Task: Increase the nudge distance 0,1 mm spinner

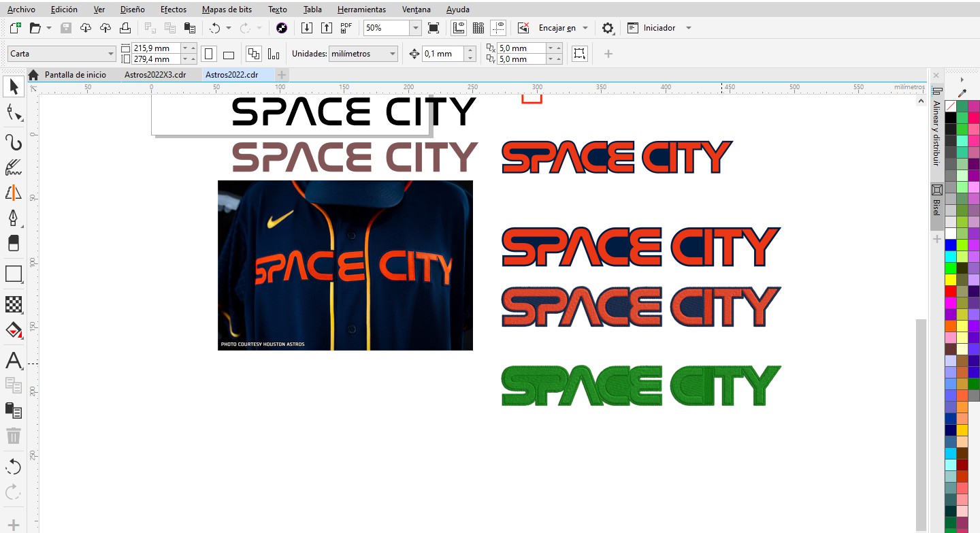Action: pyautogui.click(x=470, y=50)
